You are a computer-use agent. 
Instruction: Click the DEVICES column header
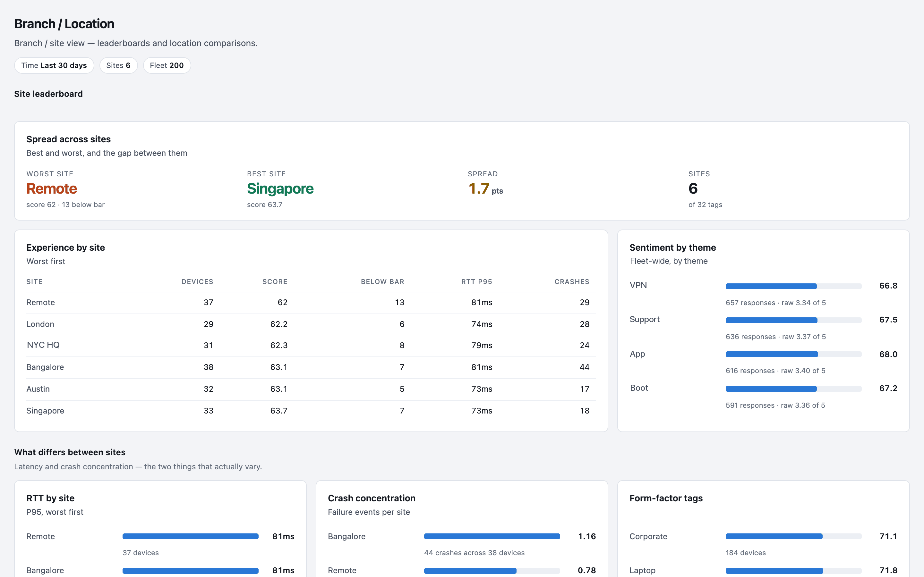click(197, 282)
